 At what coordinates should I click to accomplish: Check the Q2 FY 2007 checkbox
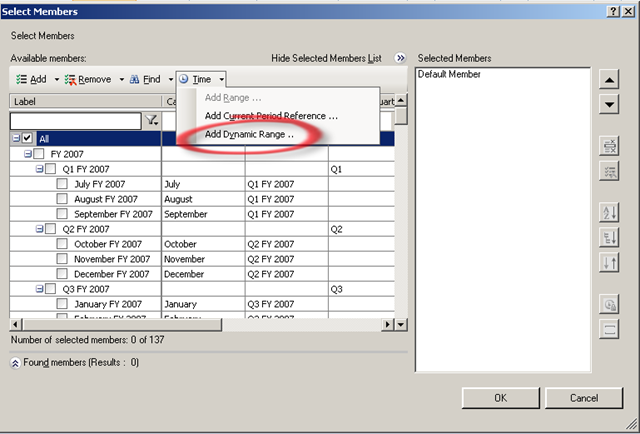[x=51, y=229]
